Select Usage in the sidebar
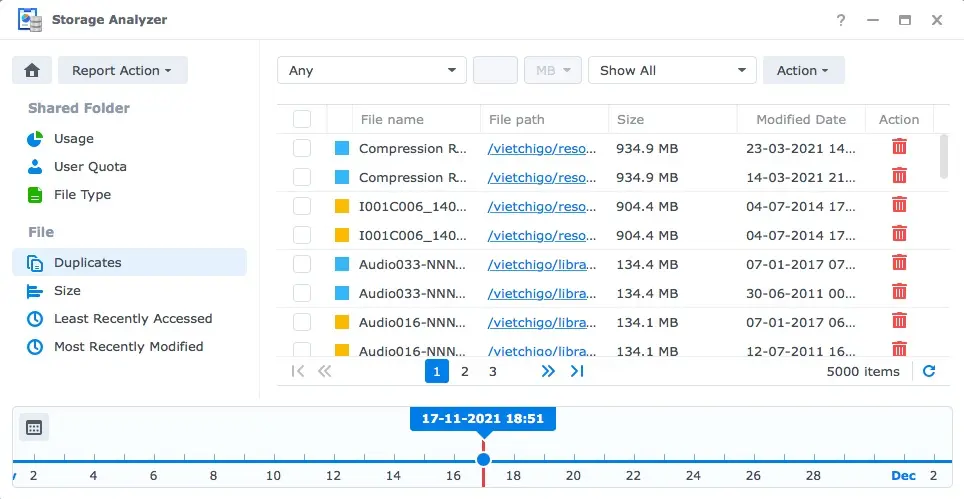 pyautogui.click(x=73, y=139)
